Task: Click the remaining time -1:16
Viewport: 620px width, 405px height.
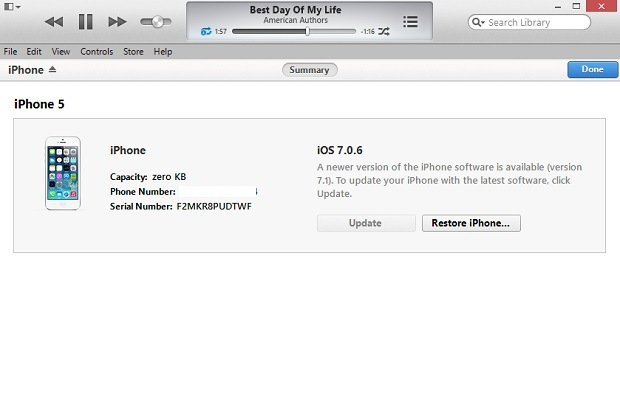Action: coord(368,31)
